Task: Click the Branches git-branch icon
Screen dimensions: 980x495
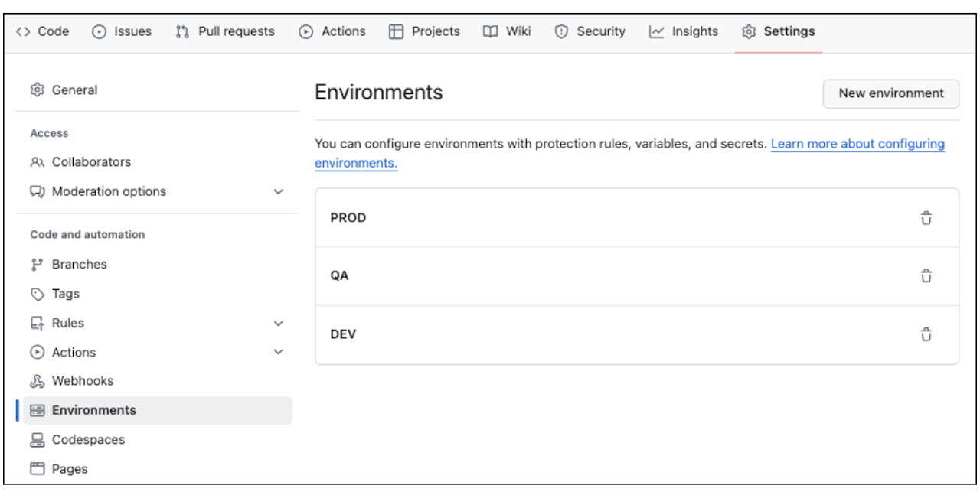Action: (x=37, y=265)
